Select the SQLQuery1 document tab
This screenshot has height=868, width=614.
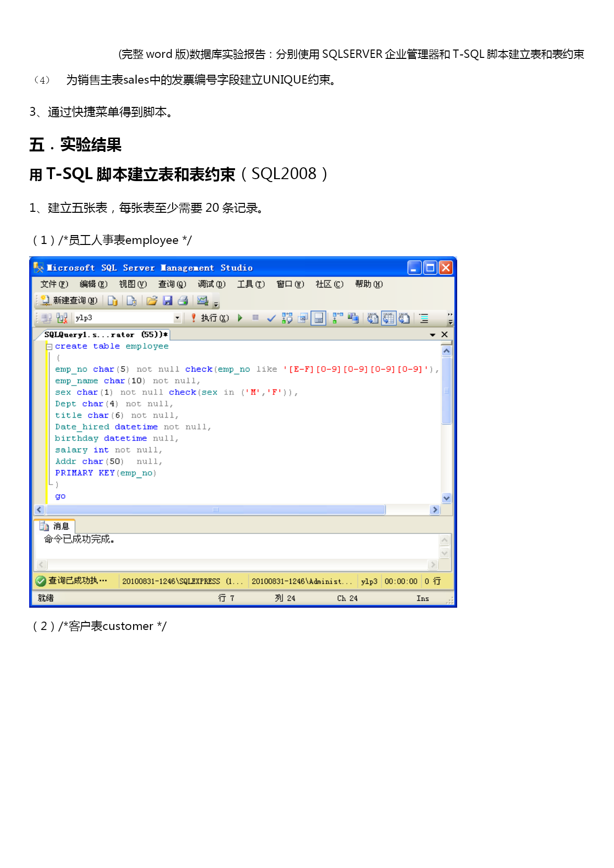coord(106,335)
